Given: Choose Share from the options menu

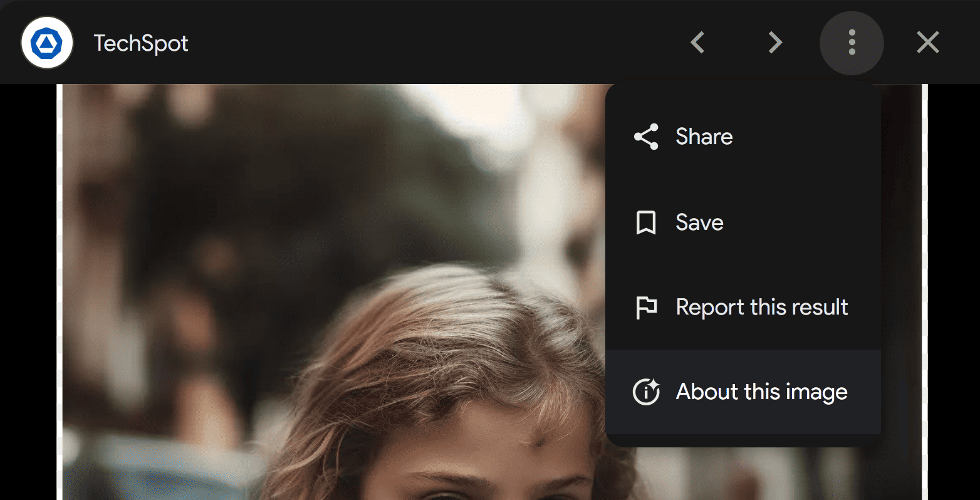Looking at the screenshot, I should [x=743, y=137].
